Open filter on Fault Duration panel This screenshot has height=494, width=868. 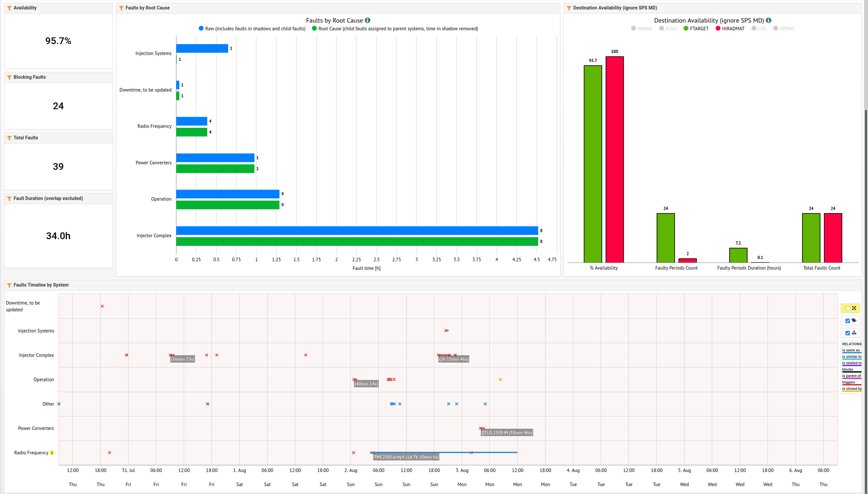click(9, 199)
